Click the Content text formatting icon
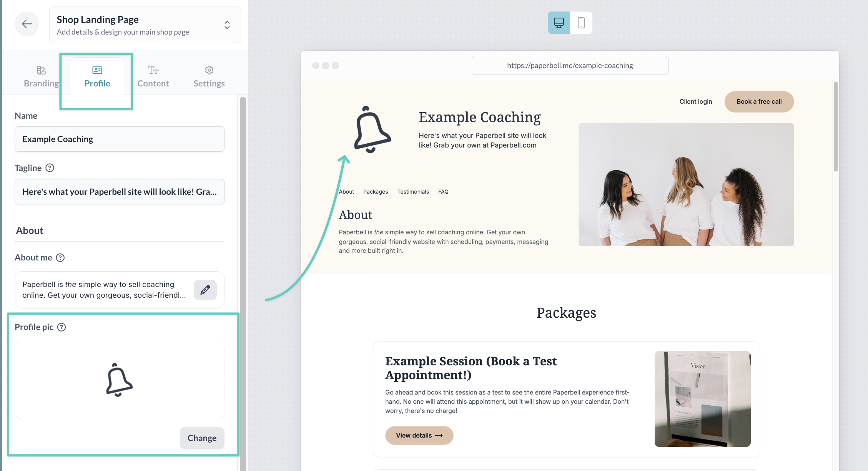Screen dimensions: 868x471 [x=153, y=70]
